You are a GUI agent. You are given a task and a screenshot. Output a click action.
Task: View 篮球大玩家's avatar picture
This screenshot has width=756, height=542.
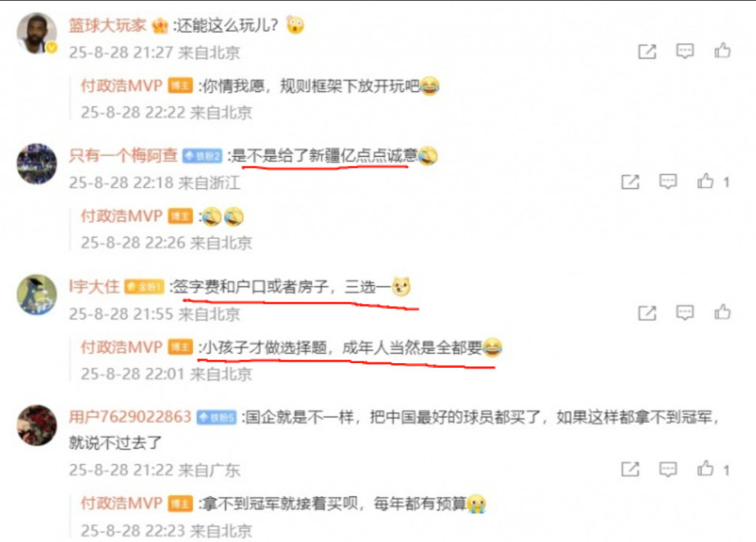pos(37,33)
